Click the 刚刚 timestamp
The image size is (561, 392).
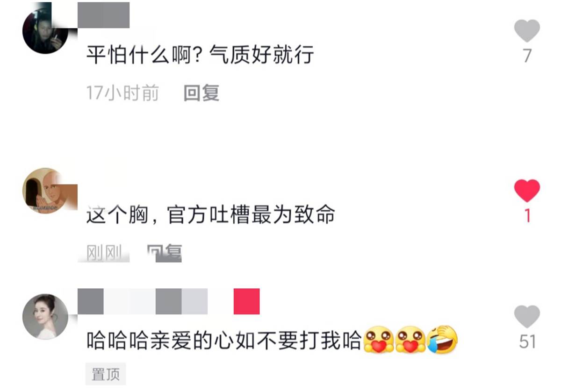click(104, 253)
